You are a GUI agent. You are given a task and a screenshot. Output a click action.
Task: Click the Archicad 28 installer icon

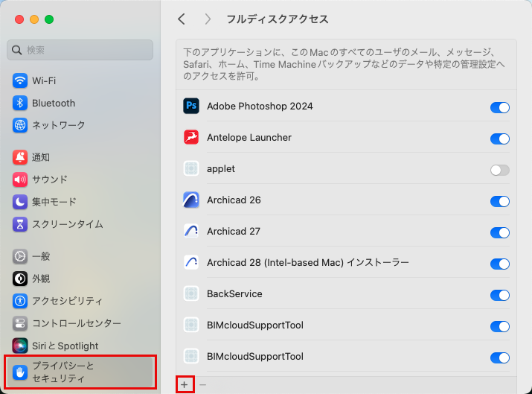[191, 262]
